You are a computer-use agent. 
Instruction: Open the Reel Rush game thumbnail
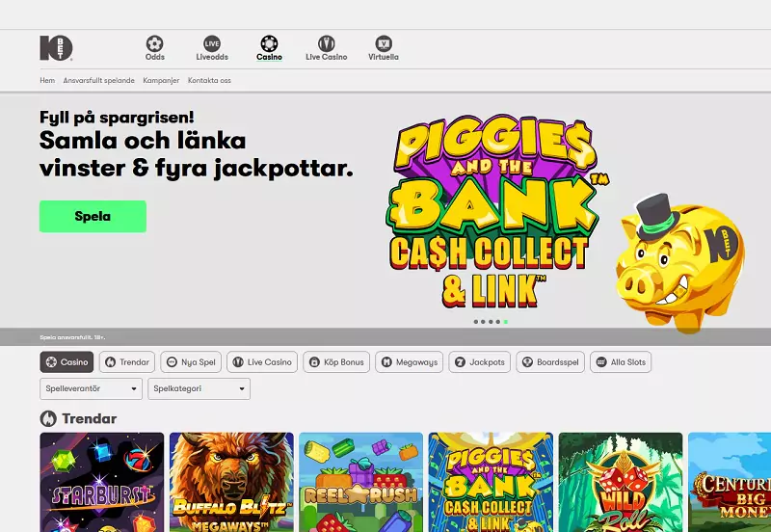(x=360, y=482)
